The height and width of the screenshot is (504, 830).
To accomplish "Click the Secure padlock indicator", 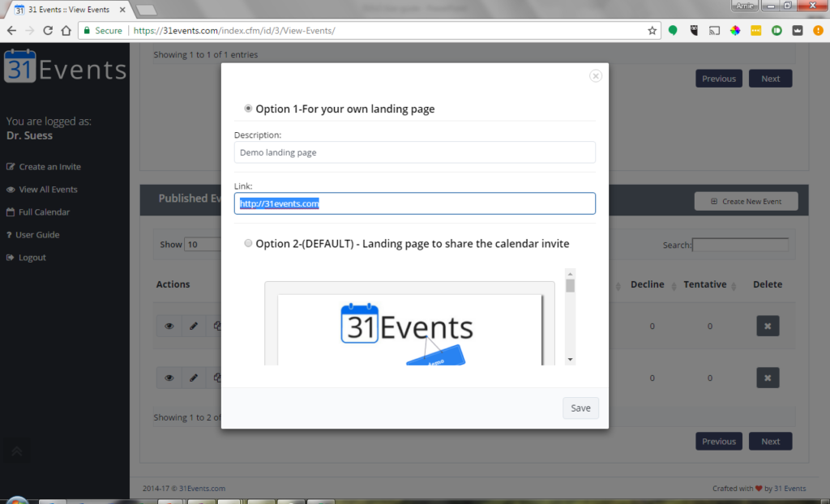I will [x=103, y=31].
